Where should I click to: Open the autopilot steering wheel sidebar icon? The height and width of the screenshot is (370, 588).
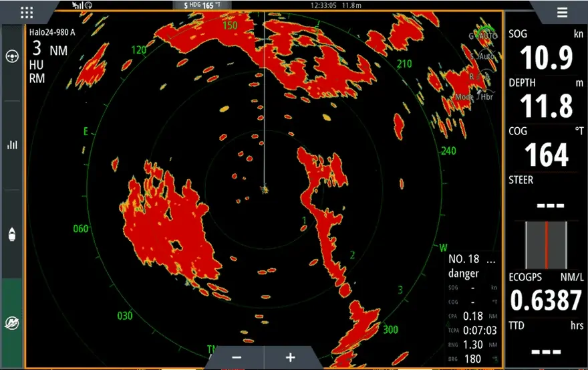tap(12, 56)
